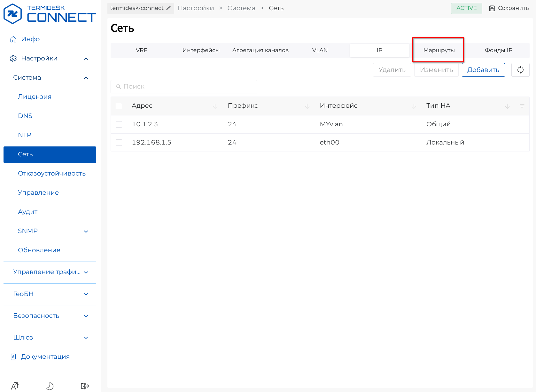Viewport: 536px width, 392px height.
Task: Sort by Тип НА column arrow
Action: click(x=507, y=106)
